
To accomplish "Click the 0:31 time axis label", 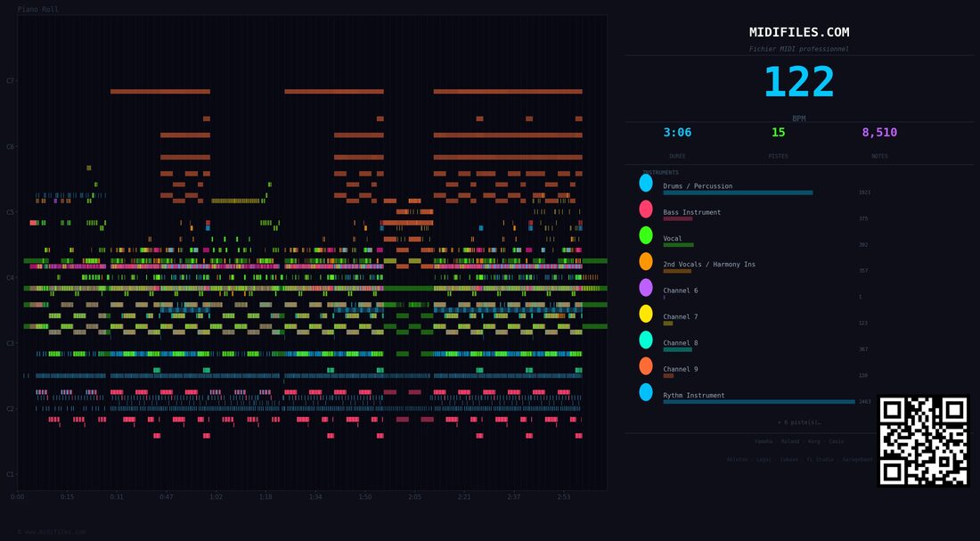I will coord(117,496).
